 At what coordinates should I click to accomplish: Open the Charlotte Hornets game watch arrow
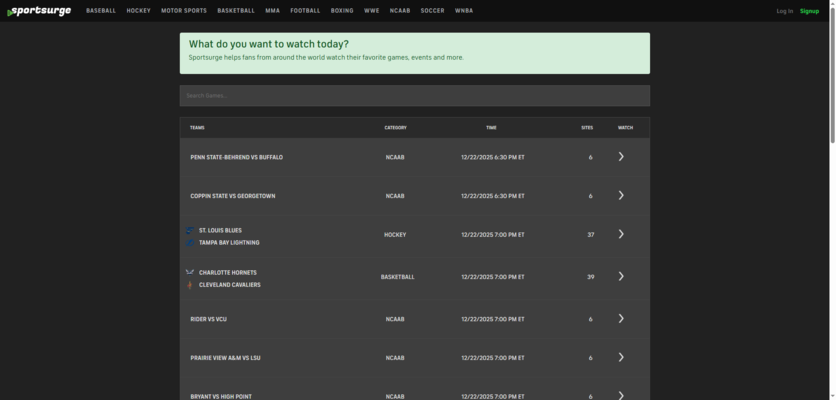coord(621,276)
